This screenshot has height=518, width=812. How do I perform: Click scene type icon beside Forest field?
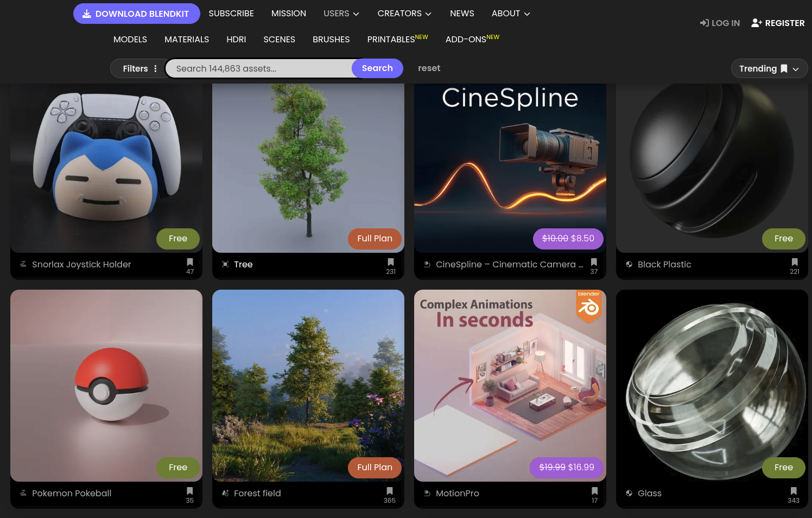[225, 493]
